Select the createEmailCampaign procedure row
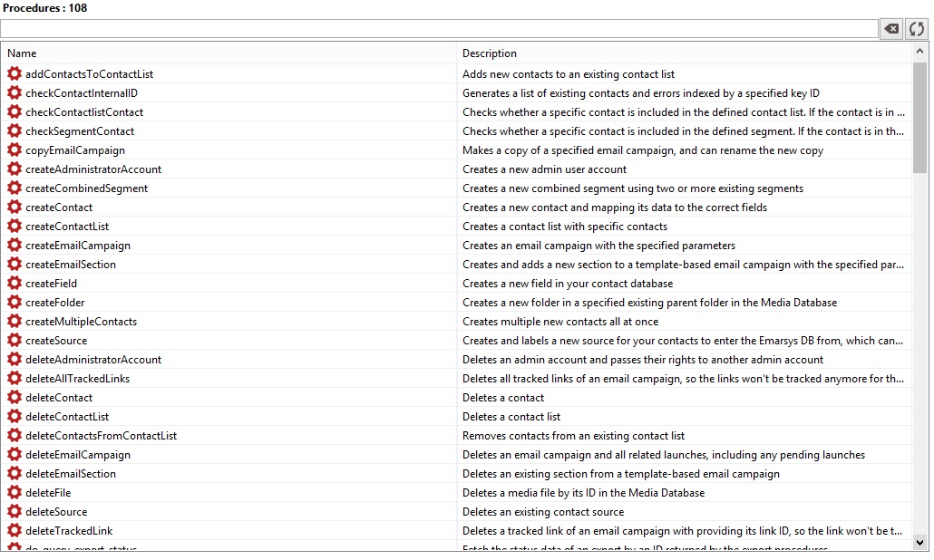Image resolution: width=934 pixels, height=560 pixels. (78, 246)
